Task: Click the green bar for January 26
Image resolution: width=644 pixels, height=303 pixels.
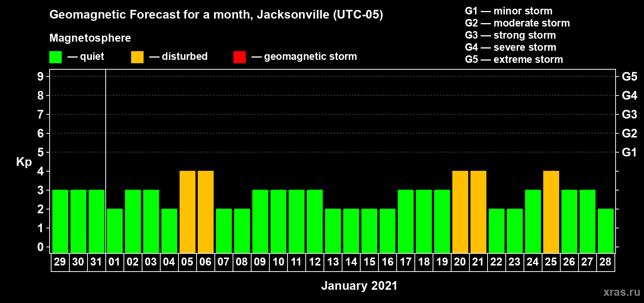Action: pos(569,221)
